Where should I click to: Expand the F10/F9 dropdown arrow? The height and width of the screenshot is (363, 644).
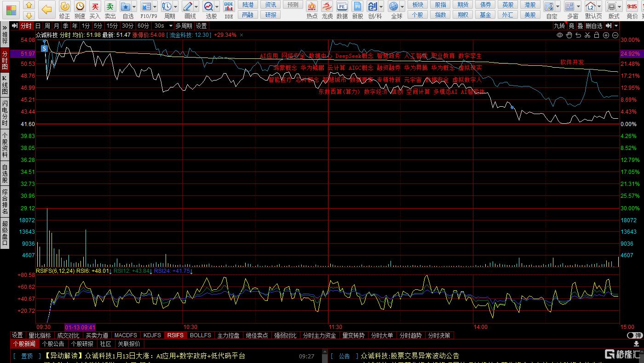tap(155, 7)
